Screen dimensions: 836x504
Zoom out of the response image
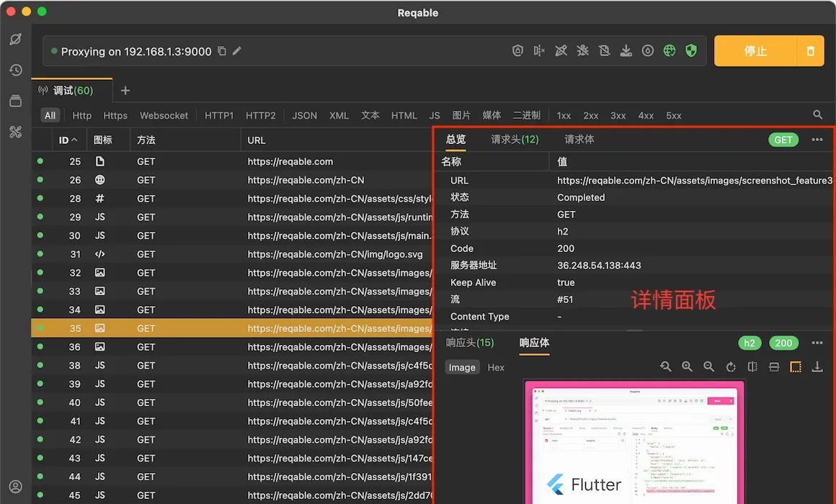tap(708, 366)
